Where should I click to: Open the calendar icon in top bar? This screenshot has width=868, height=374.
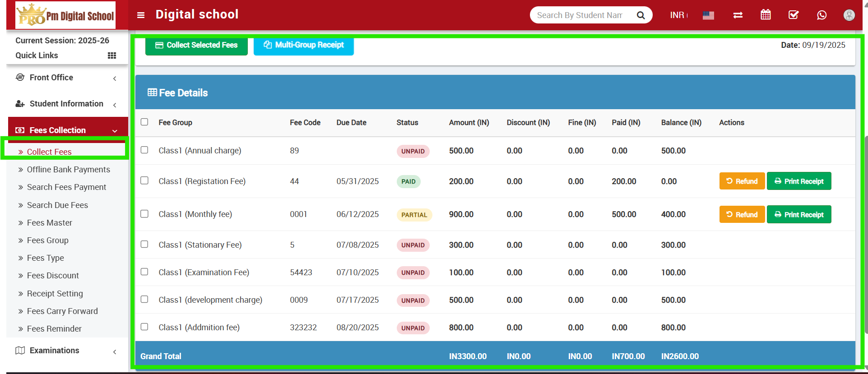coord(766,15)
